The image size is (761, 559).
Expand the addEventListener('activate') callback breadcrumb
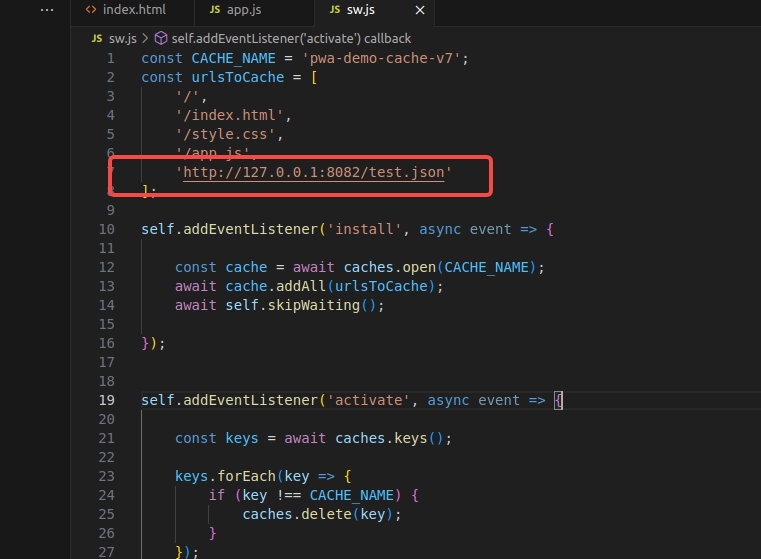(x=290, y=38)
